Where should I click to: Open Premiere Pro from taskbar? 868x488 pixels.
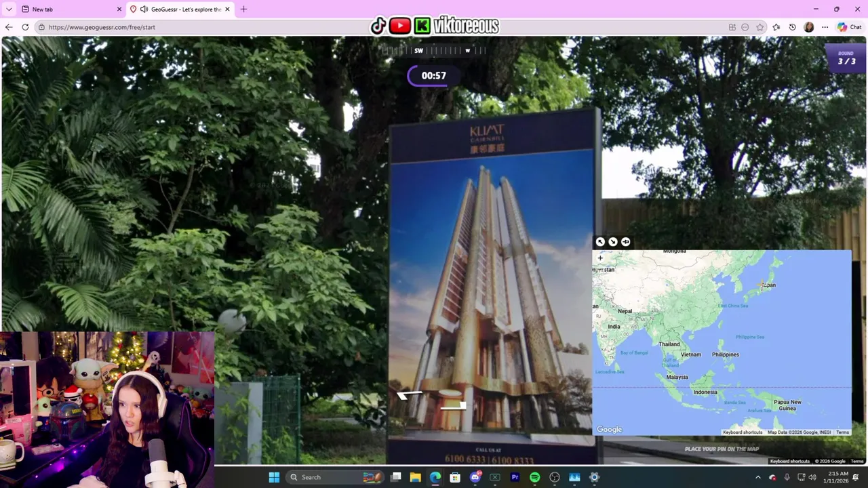[x=515, y=477]
